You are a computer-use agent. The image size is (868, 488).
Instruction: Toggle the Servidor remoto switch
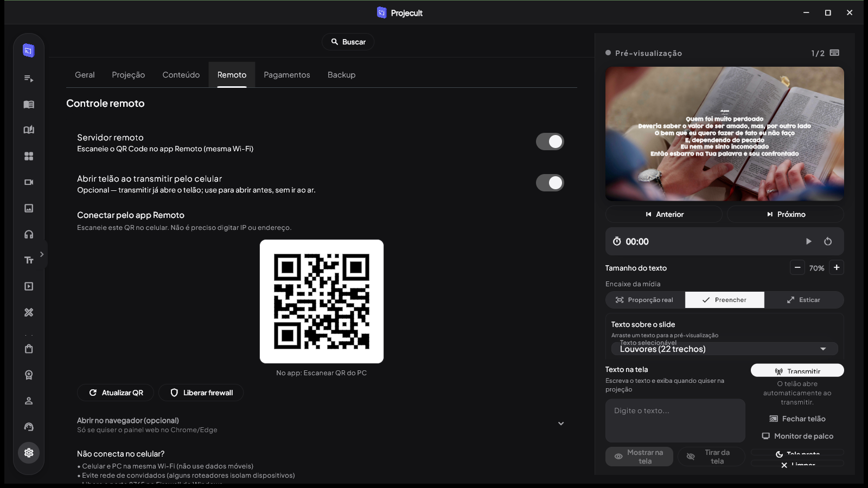pyautogui.click(x=550, y=142)
